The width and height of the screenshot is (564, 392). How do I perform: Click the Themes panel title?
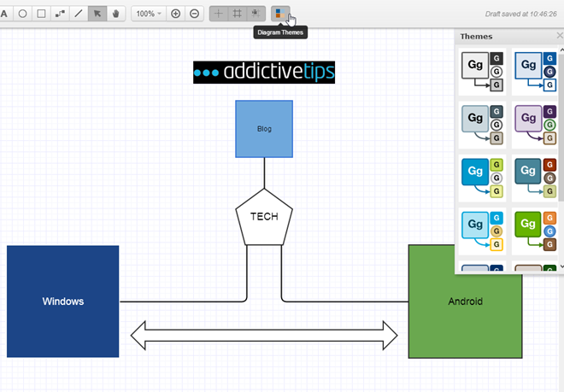(x=476, y=37)
